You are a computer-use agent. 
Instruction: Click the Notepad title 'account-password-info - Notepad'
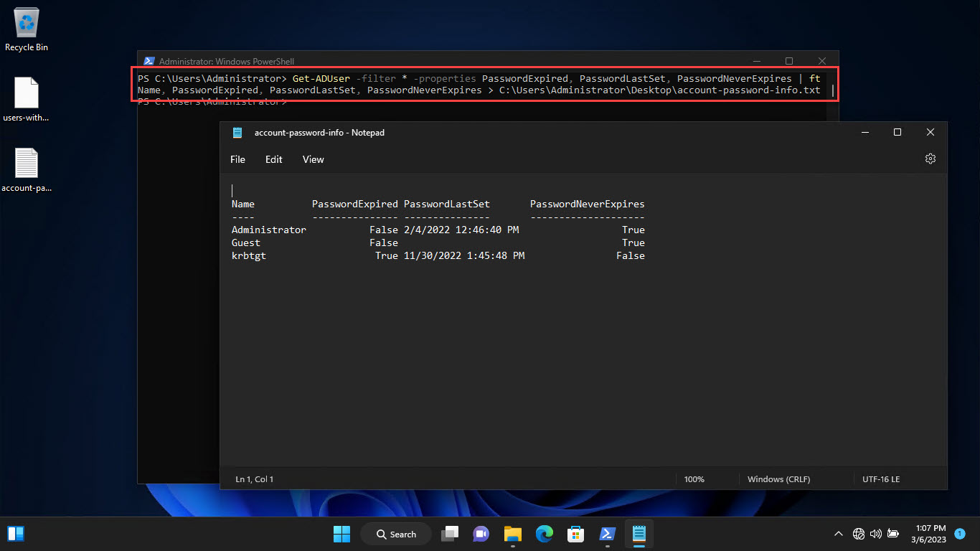(x=319, y=133)
